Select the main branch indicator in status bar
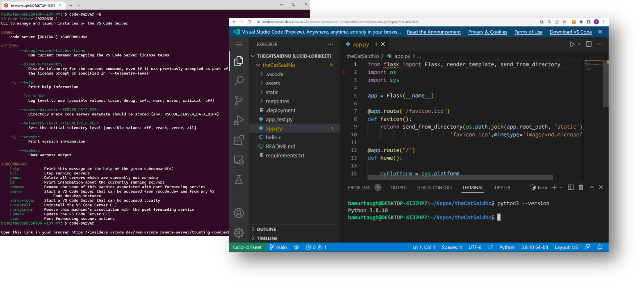 click(x=278, y=247)
